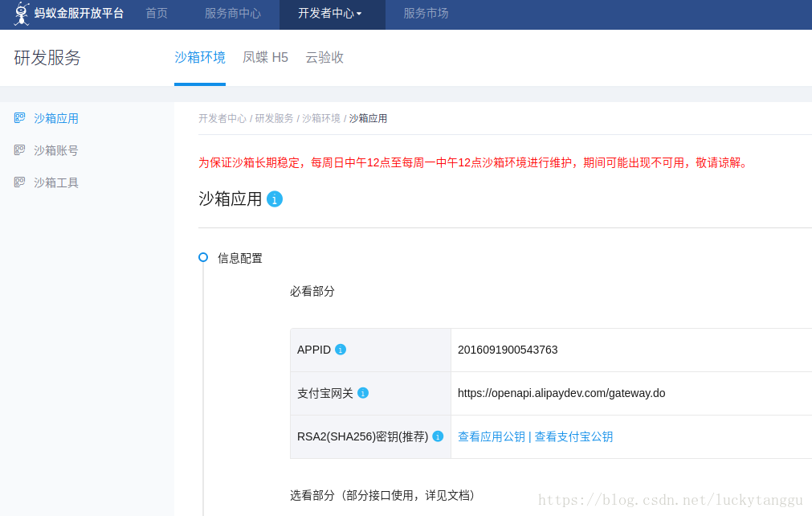Click the Ant Financial ant logo icon
812x516 pixels.
pos(22,14)
